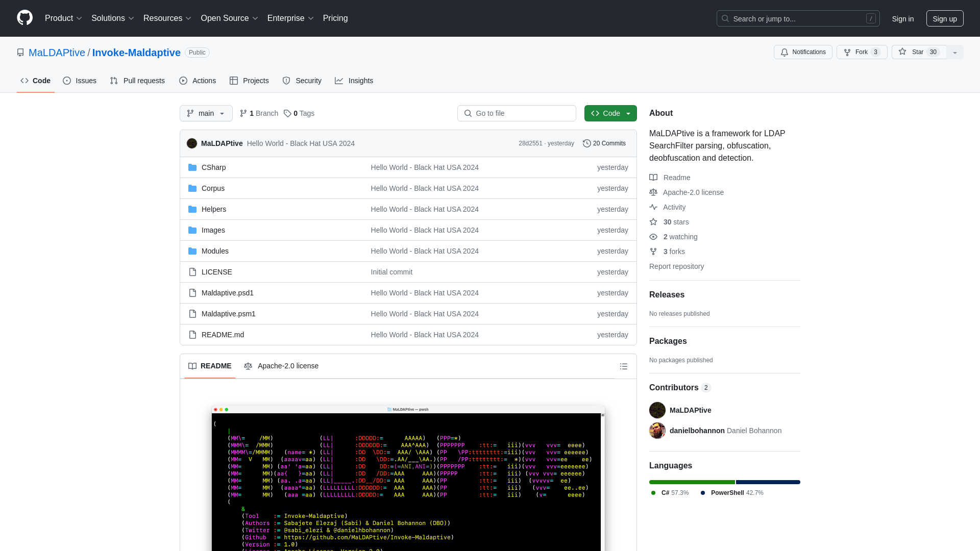Open the Initial commit message for LICENSE

[391, 272]
